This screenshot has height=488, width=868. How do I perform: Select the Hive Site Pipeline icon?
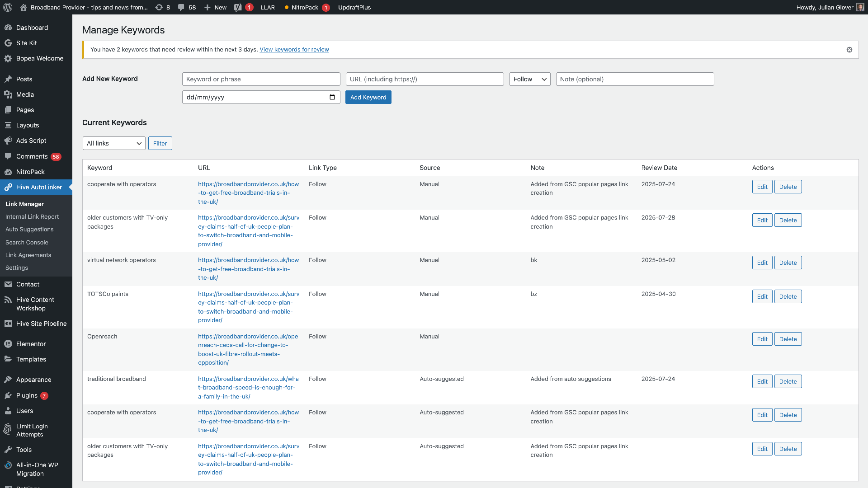click(8, 324)
